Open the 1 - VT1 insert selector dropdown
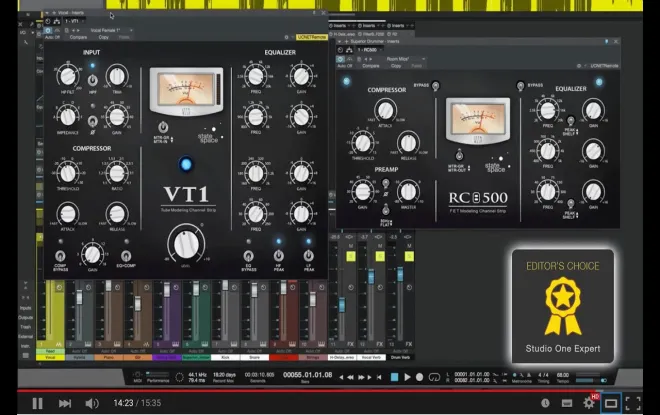The width and height of the screenshot is (660, 415). [x=74, y=21]
